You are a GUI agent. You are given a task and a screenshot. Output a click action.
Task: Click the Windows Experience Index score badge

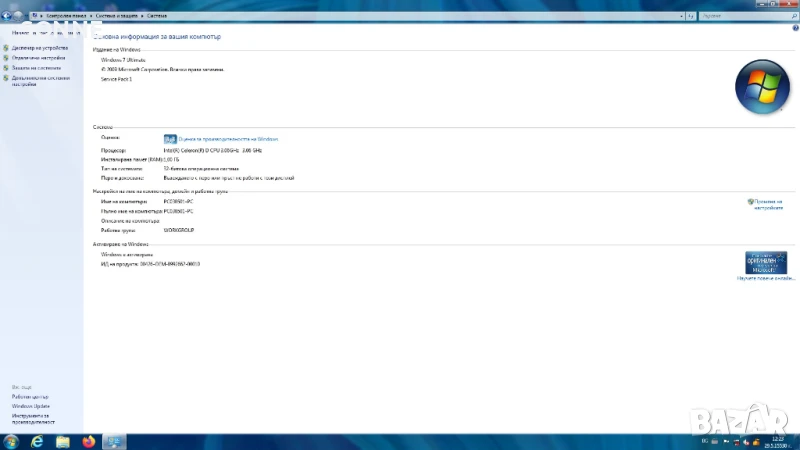170,139
